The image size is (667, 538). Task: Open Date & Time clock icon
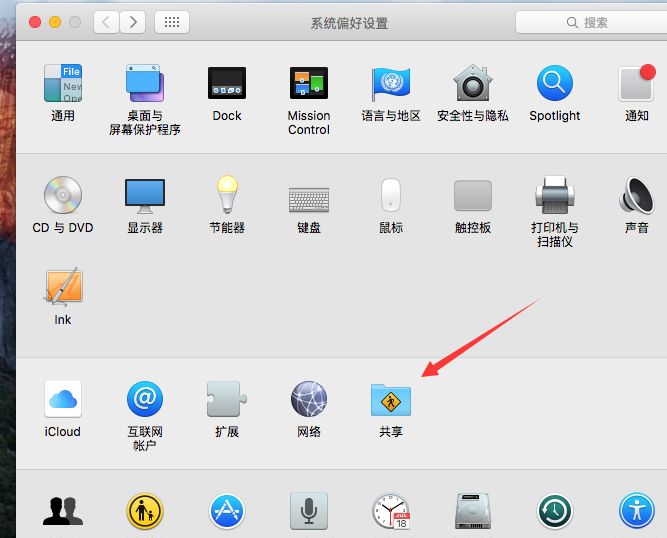point(391,511)
